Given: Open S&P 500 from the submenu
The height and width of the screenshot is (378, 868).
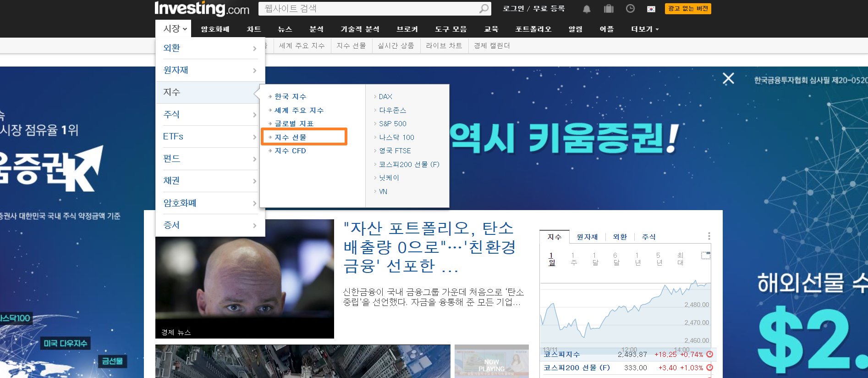Looking at the screenshot, I should 392,123.
